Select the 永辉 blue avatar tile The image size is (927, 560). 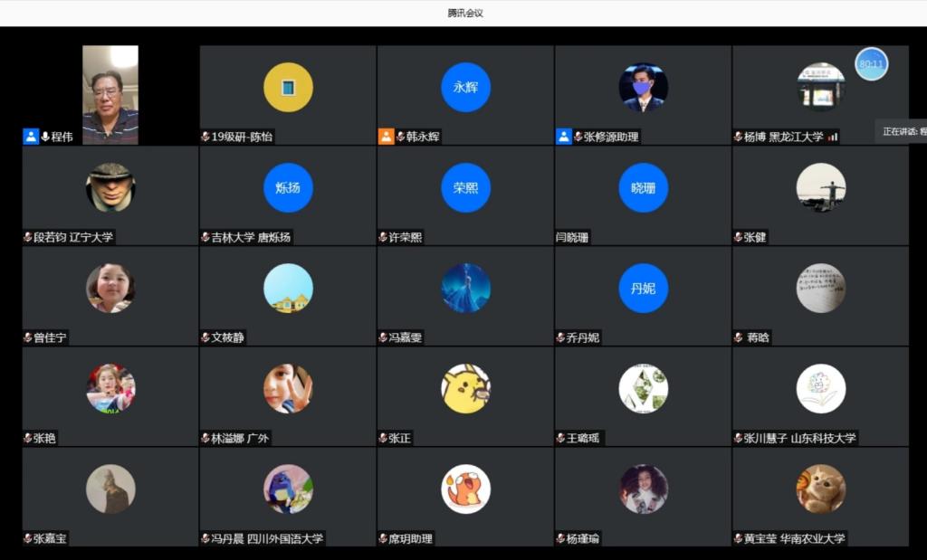(465, 88)
